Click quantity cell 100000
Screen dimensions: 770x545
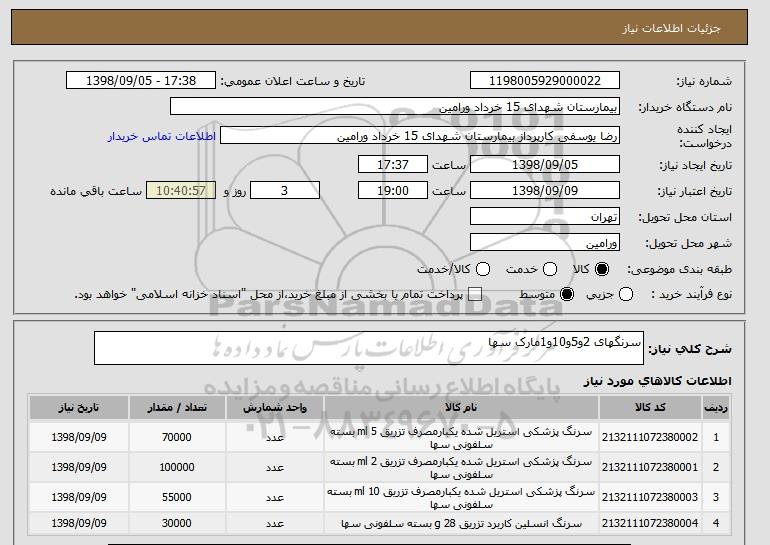[177, 467]
